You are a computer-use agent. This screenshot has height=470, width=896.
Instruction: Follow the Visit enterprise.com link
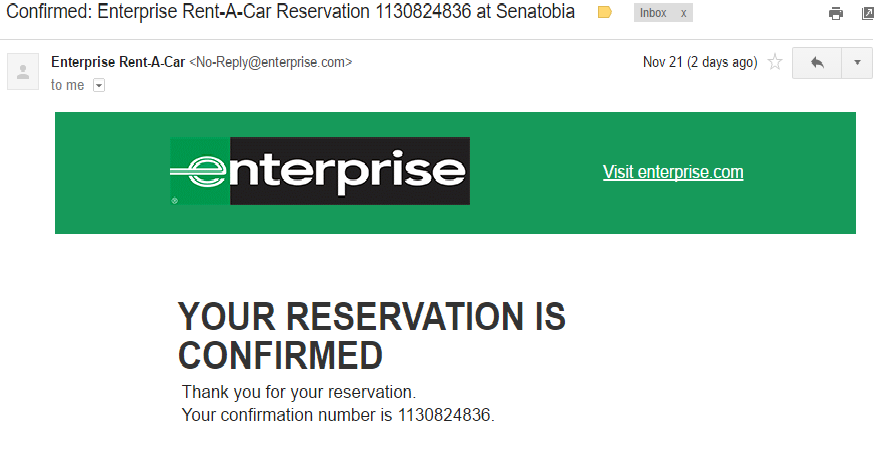(x=673, y=172)
